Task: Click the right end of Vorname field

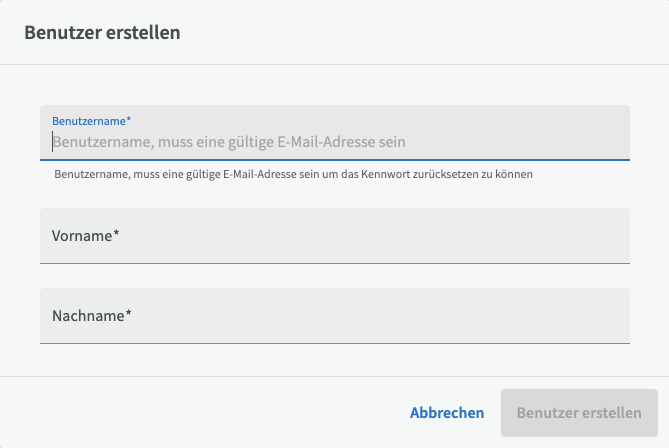Action: click(x=610, y=236)
